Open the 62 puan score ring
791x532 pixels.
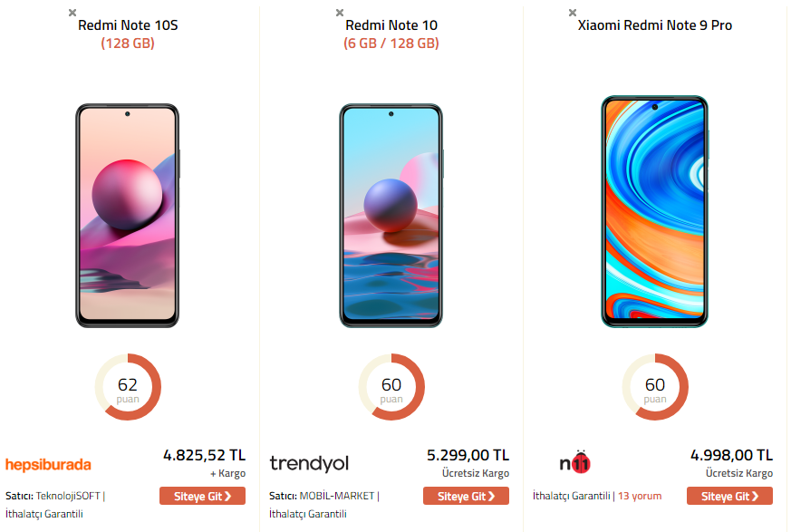click(128, 387)
